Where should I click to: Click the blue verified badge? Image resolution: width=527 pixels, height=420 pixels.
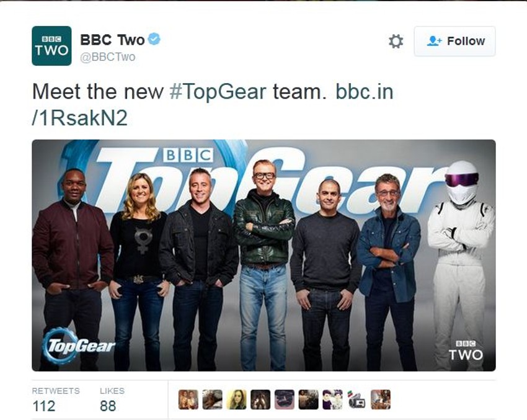[x=154, y=39]
